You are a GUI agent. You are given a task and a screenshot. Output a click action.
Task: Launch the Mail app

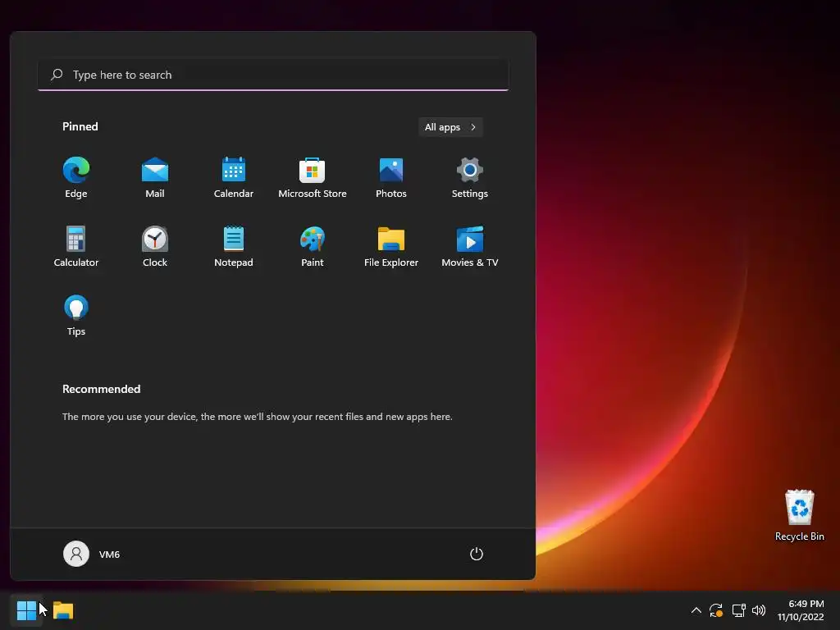(x=155, y=178)
